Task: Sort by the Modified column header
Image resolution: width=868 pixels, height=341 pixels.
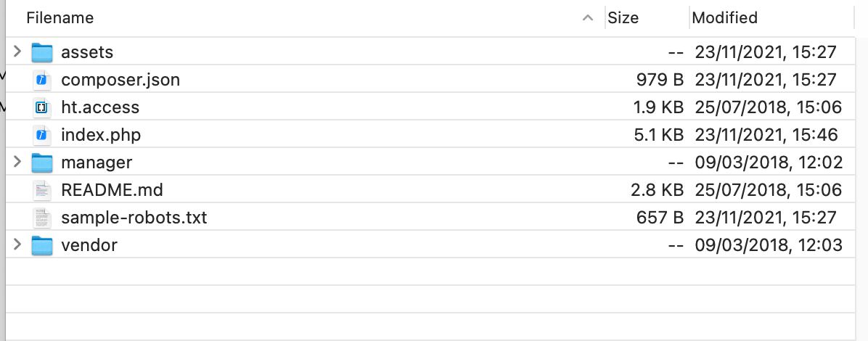Action: pyautogui.click(x=724, y=17)
